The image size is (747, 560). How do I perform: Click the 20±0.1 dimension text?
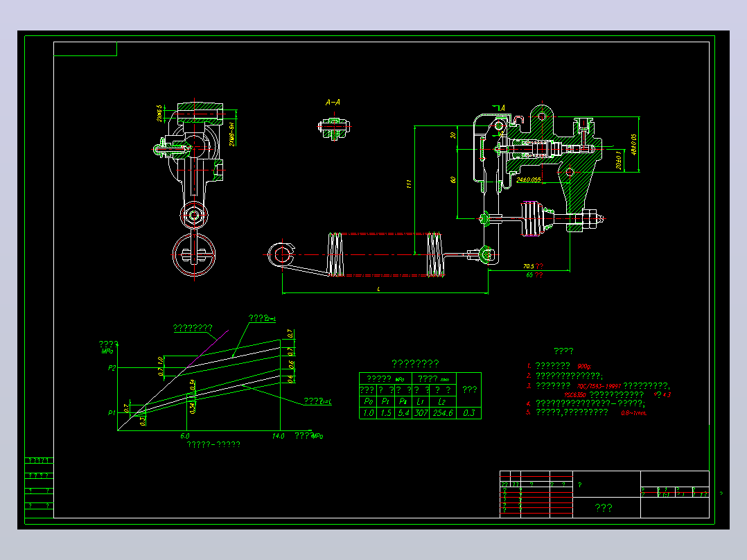(x=619, y=160)
